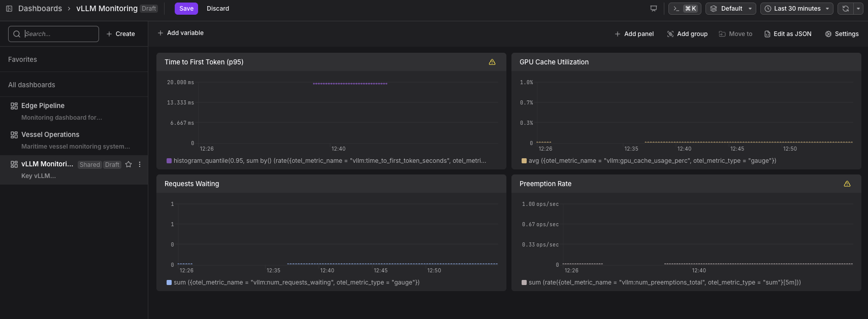
Task: Click the Move to option
Action: 735,34
